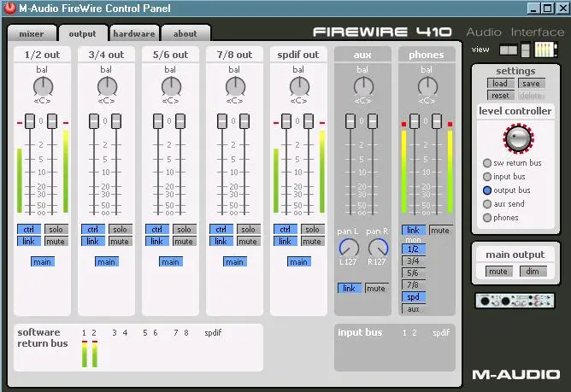This screenshot has width=571, height=392.
Task: Select the sw return bus radio option
Action: (x=487, y=163)
